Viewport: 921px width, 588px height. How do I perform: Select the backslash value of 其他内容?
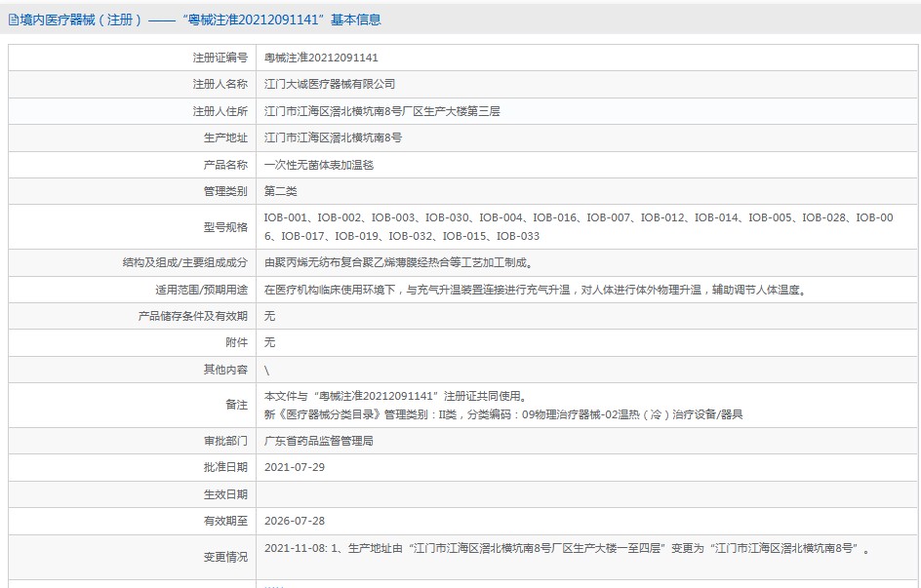[x=266, y=371]
